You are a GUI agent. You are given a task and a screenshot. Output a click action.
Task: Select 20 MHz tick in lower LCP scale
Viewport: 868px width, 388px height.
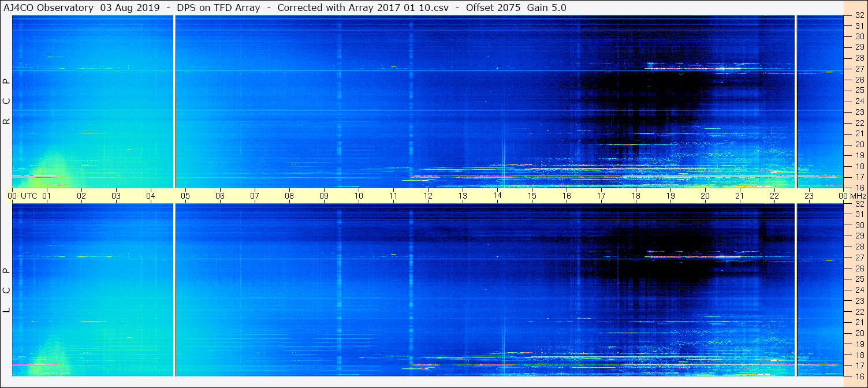pos(859,333)
